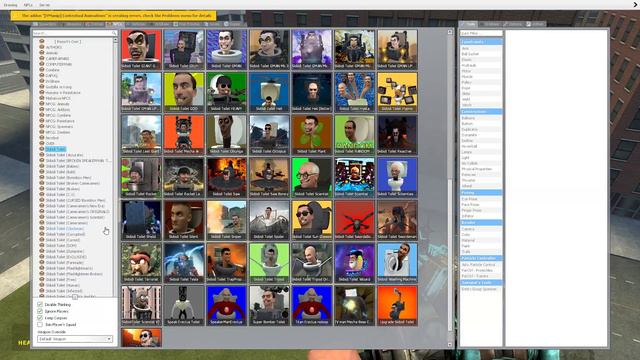The height and width of the screenshot is (360, 640).
Task: Select the Skibidi Toilet Wizard icon
Action: (x=354, y=263)
